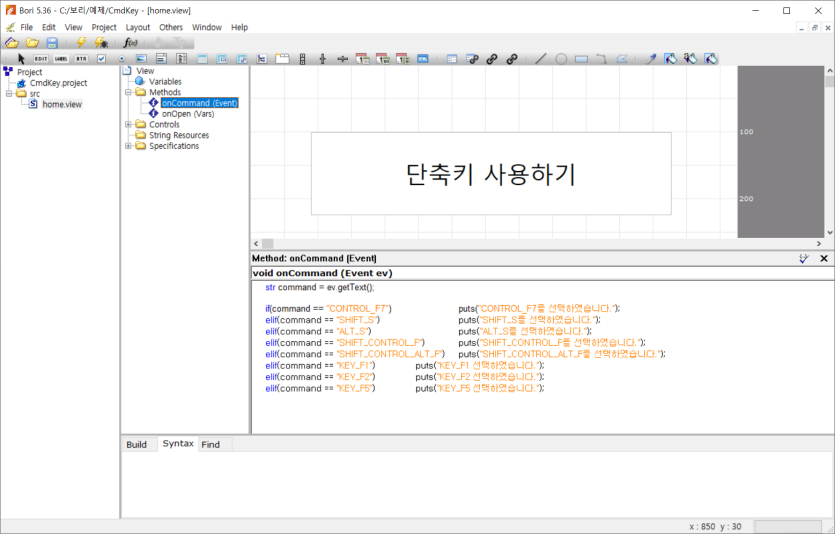The width and height of the screenshot is (835, 534).
Task: Choose the LABEL control tool
Action: (x=61, y=59)
